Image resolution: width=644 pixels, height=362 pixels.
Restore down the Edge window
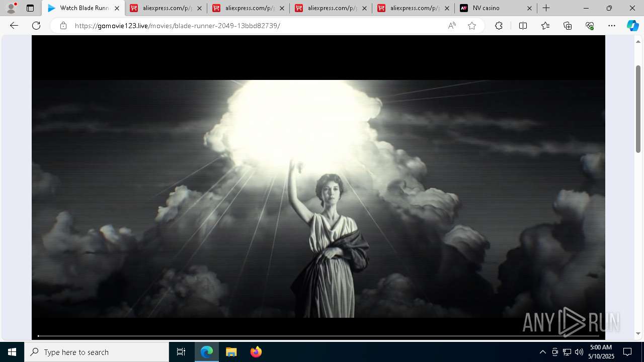point(609,8)
